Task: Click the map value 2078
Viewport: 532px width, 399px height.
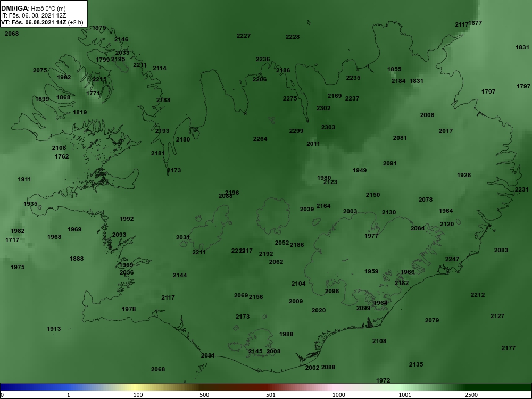Action: (426, 199)
